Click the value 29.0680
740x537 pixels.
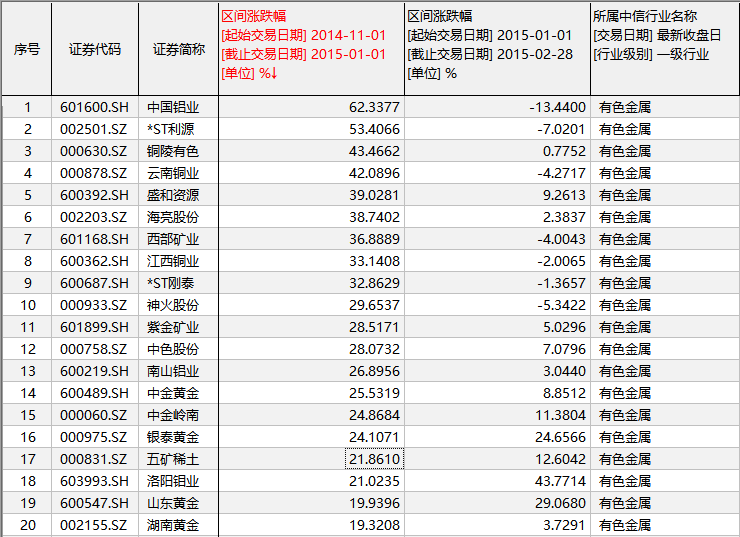pyautogui.click(x=560, y=503)
